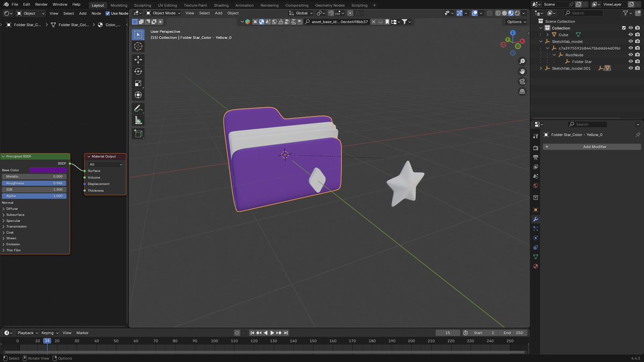Collapse the Sketchfab_model tree item
The image size is (644, 362).
pos(541,41)
